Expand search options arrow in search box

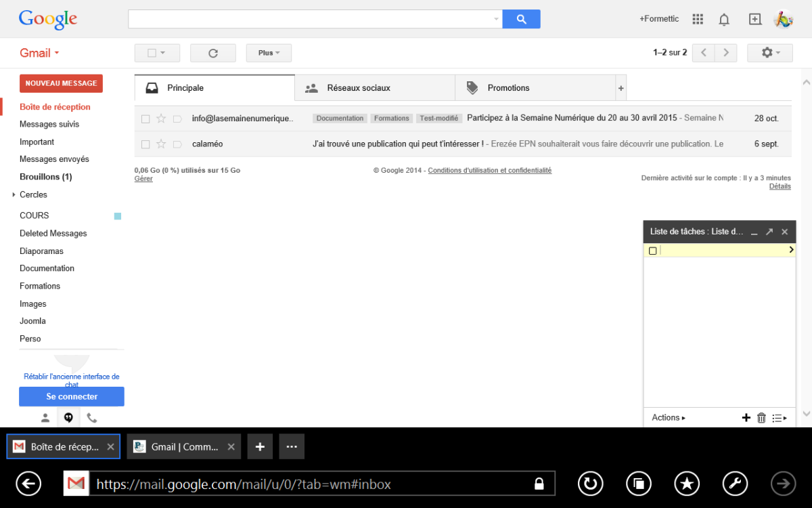click(x=496, y=19)
